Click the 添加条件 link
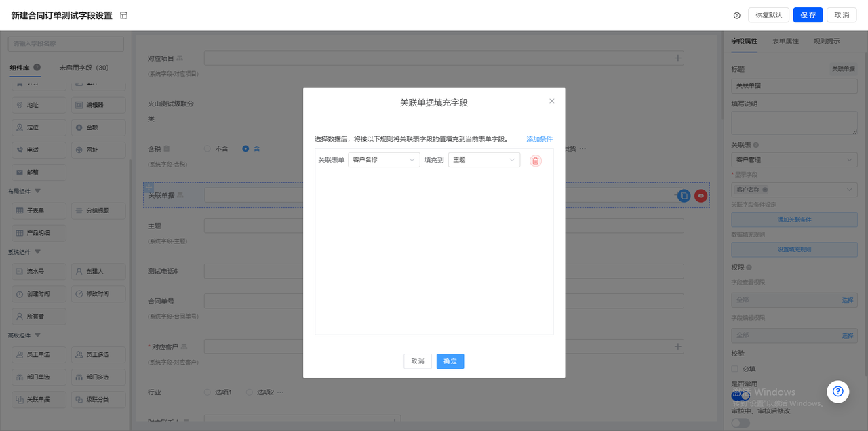 coord(540,139)
